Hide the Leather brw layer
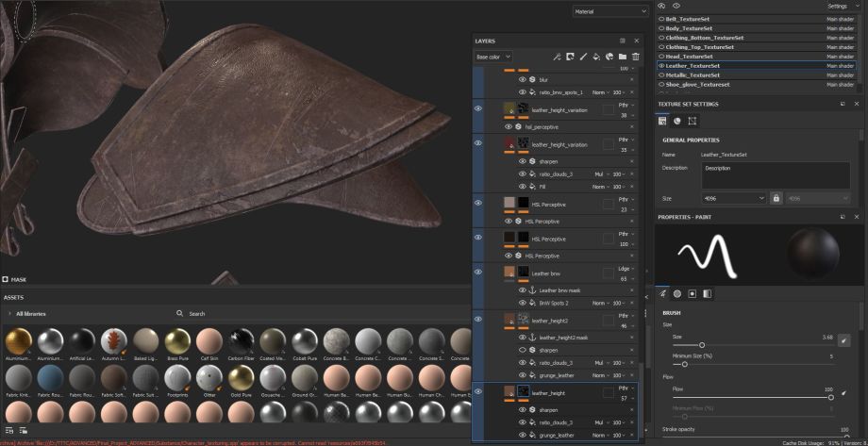 coord(478,273)
